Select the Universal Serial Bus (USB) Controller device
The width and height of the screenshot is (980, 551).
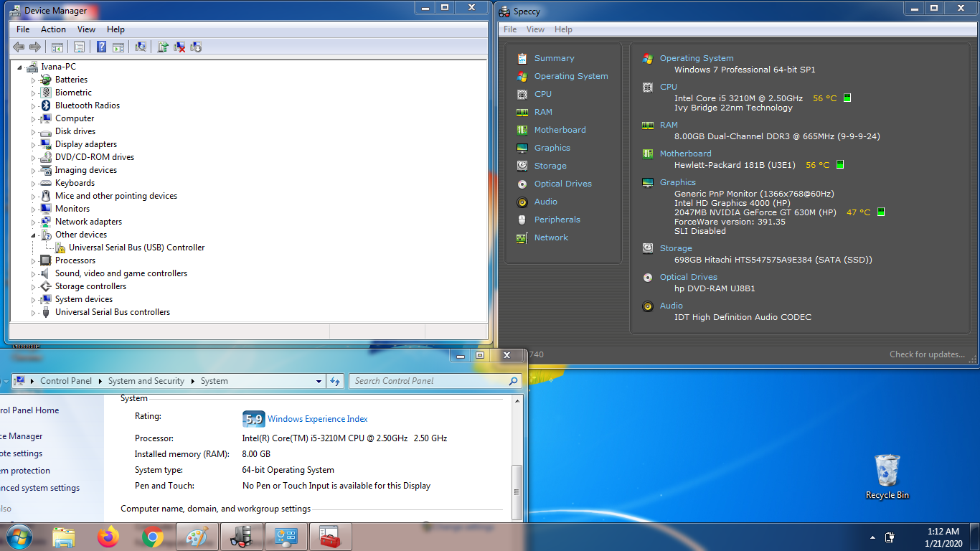coord(136,248)
